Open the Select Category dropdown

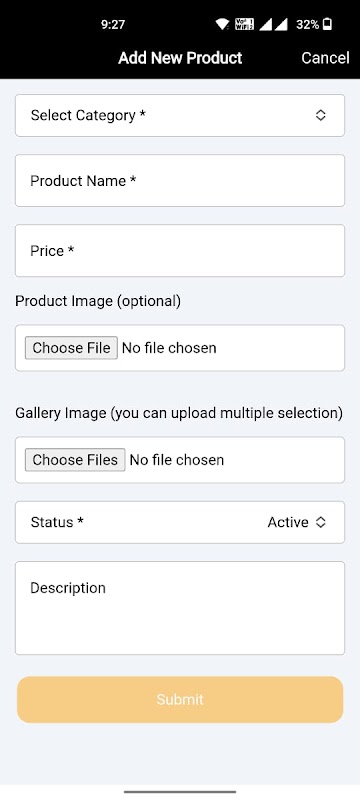click(180, 115)
